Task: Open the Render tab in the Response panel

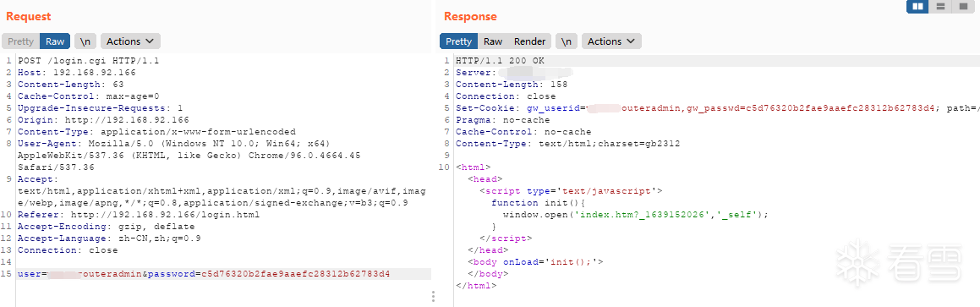Action: click(530, 41)
